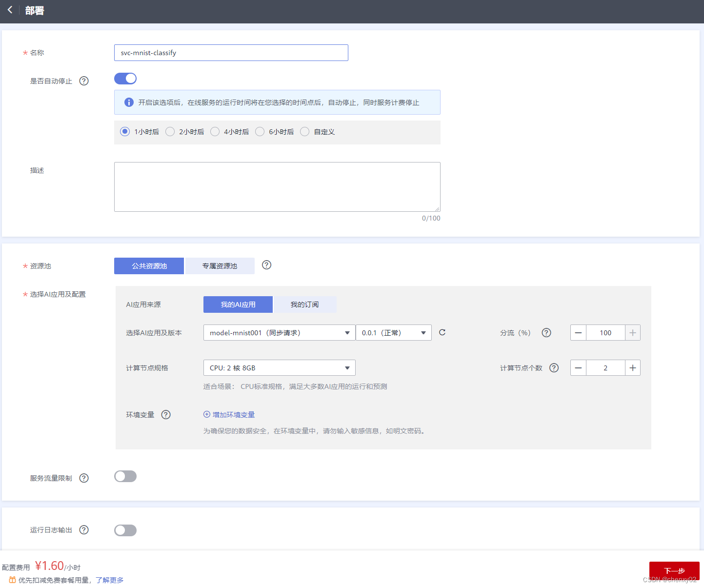Open the 0.0.1 (正常) version dropdown
Image resolution: width=704 pixels, height=588 pixels.
394,333
